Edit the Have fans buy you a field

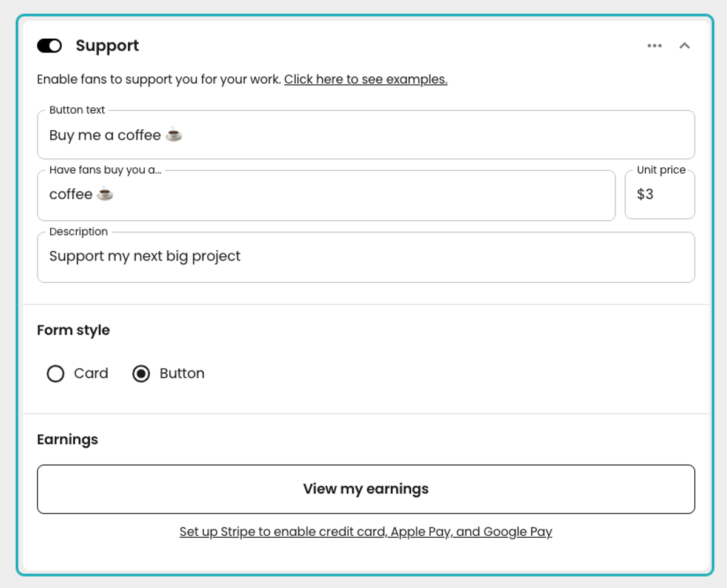pyautogui.click(x=327, y=195)
